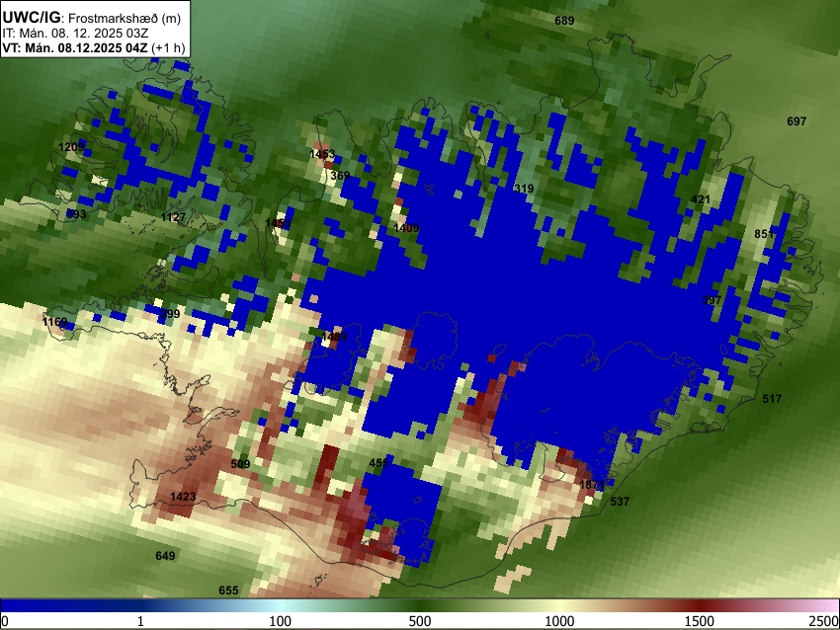The height and width of the screenshot is (630, 840).
Task: Click the 'IT: Mán. 08. 12. 2025 03Z' line
Action: click(x=75, y=34)
